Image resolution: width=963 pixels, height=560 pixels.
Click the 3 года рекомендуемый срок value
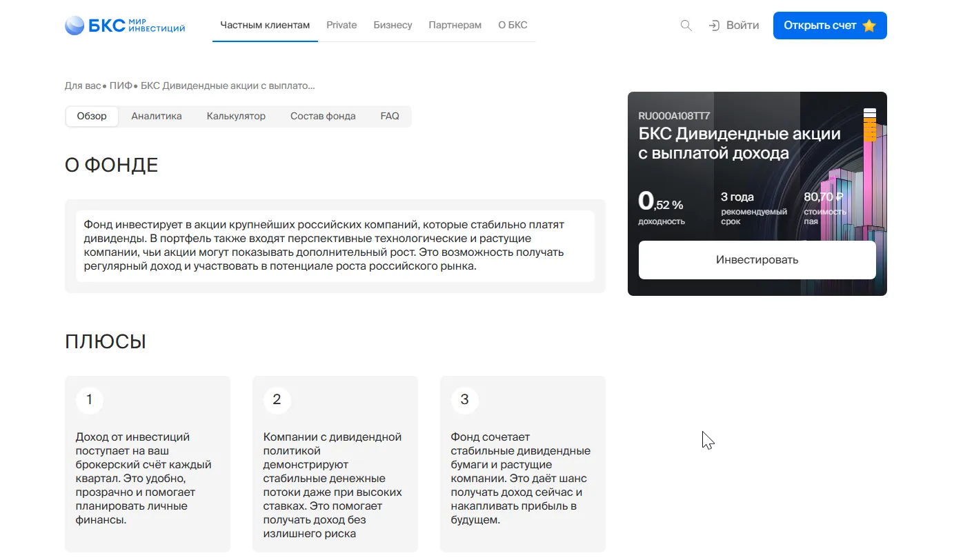754,209
